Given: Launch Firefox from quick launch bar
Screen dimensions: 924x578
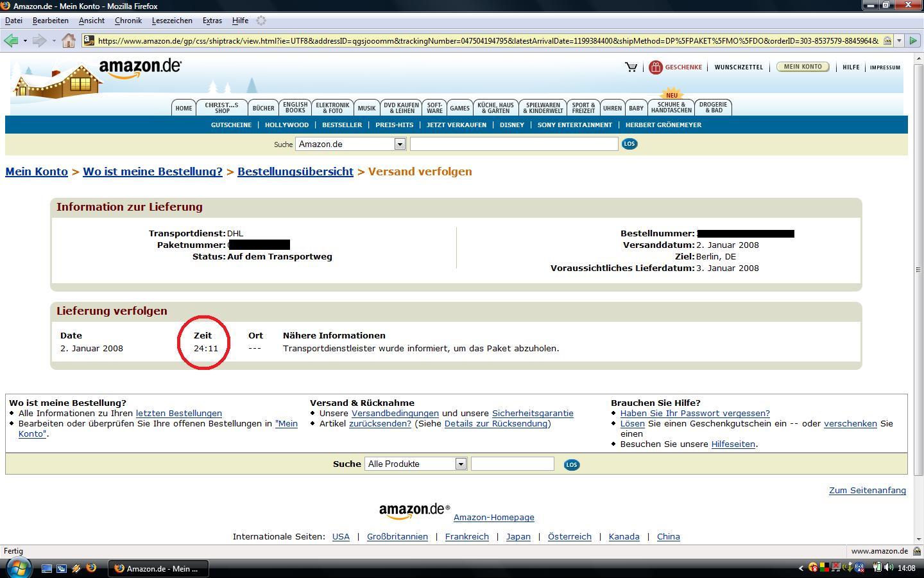Looking at the screenshot, I should tap(91, 568).
